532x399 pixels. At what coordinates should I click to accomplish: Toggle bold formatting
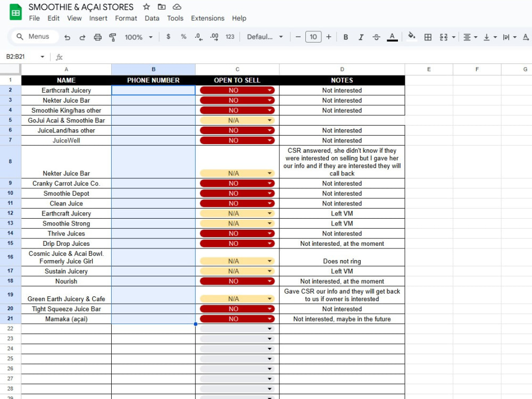click(x=346, y=37)
